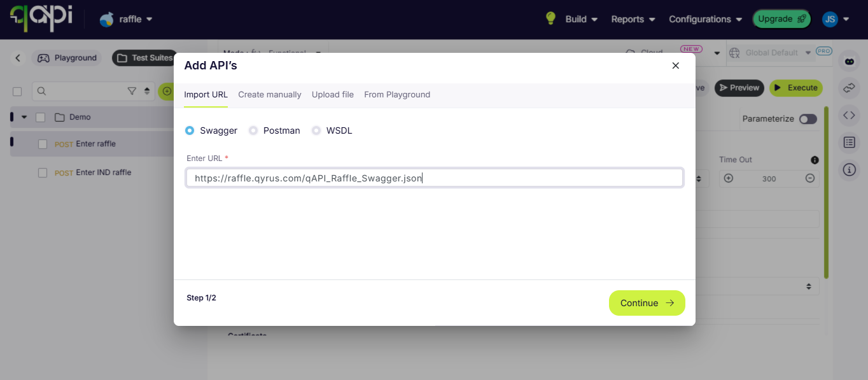Choose the WSDL radio option
The image size is (868, 380).
pos(316,130)
